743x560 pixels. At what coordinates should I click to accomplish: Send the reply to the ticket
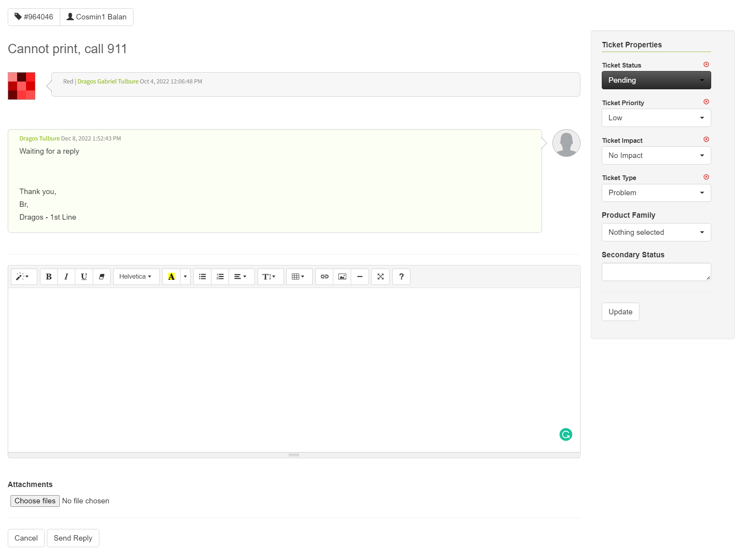click(x=73, y=538)
